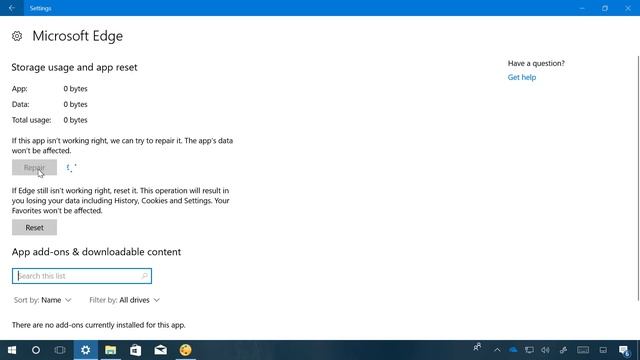Screen dimensions: 640x360
Task: Click the 'Have a question?' text
Action: pos(536,63)
